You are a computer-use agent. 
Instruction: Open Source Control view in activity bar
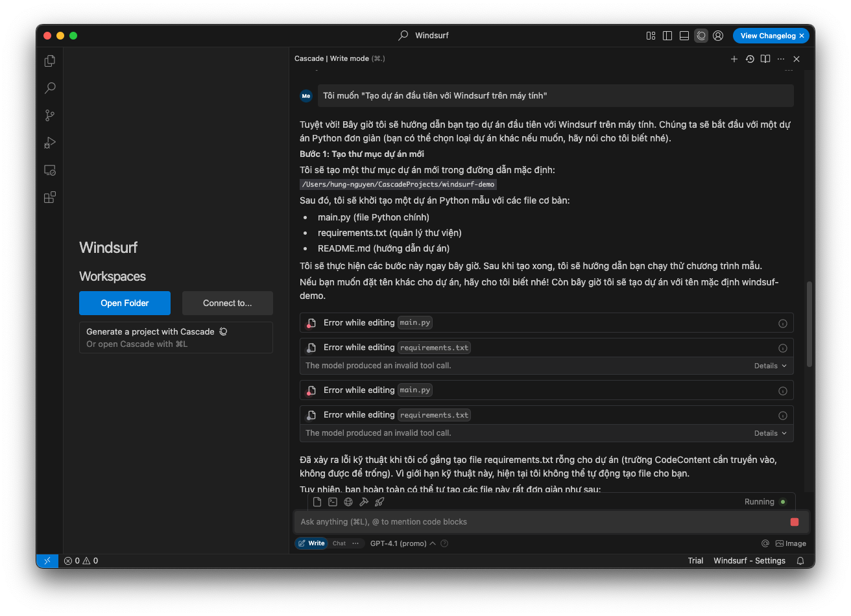pos(50,115)
